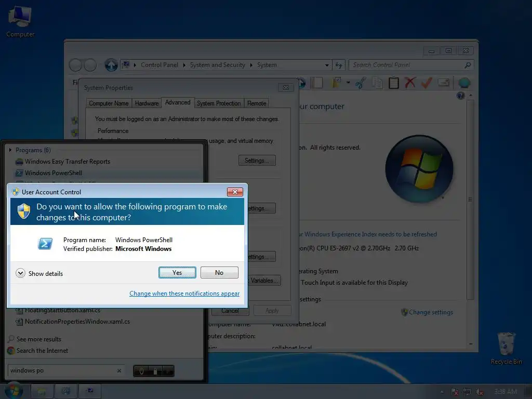The height and width of the screenshot is (399, 532).
Task: Click the orange checkmark toolbar icon
Action: coord(427,83)
